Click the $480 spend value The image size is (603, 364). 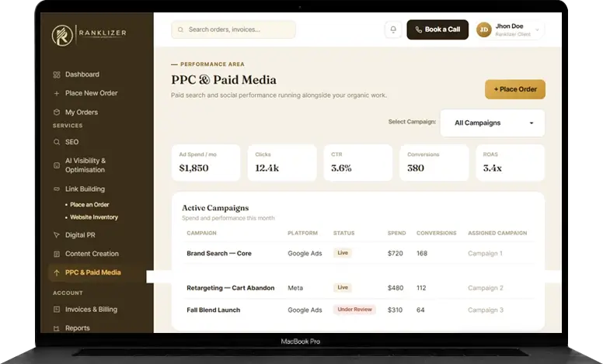point(396,288)
